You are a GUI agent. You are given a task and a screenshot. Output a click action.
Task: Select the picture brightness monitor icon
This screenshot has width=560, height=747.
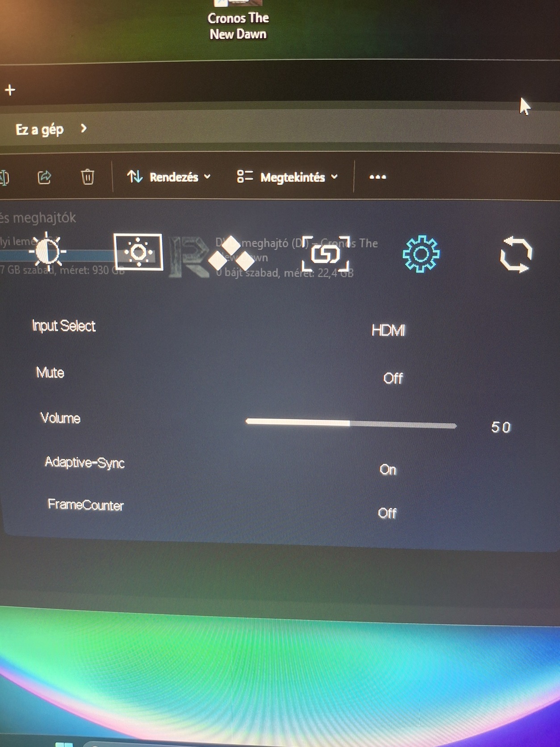coord(138,252)
